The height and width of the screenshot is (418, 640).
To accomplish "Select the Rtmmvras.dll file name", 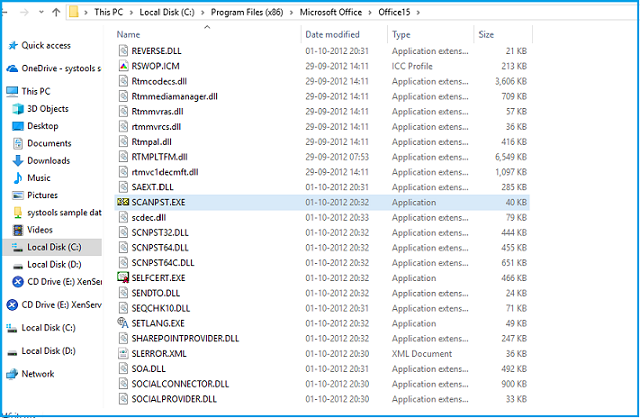I will (x=157, y=111).
